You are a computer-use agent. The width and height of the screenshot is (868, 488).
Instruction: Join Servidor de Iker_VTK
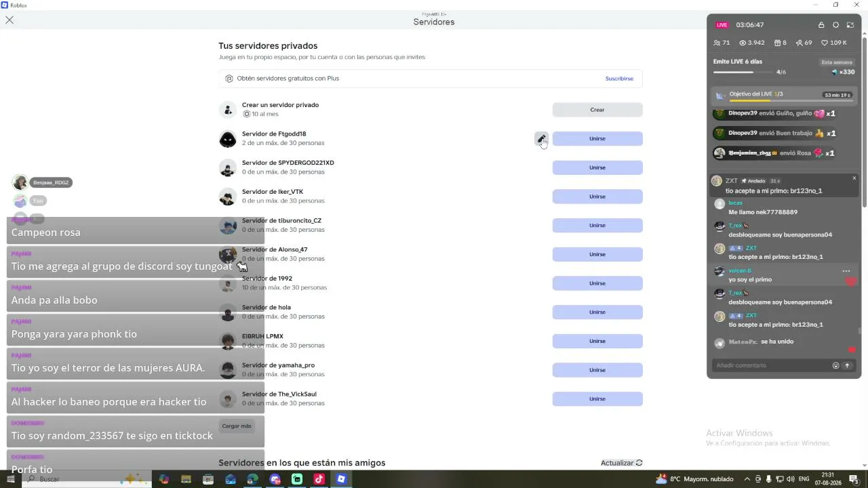pyautogui.click(x=597, y=197)
